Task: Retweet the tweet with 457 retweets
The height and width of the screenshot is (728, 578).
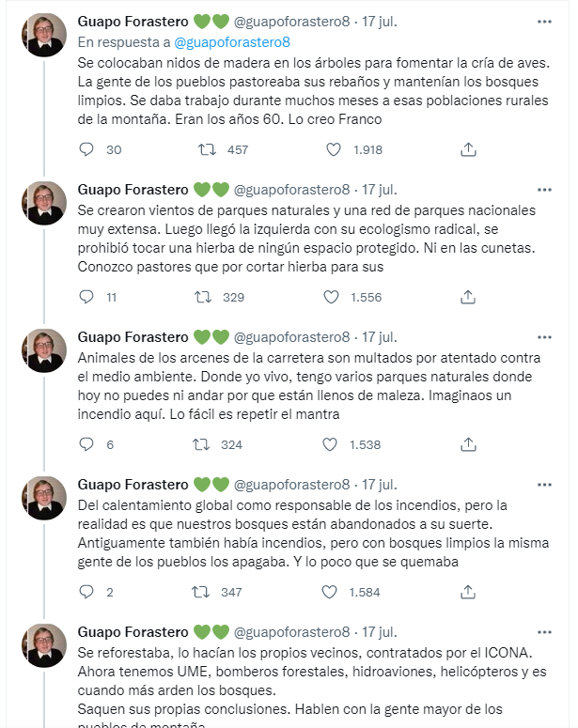Action: tap(205, 149)
